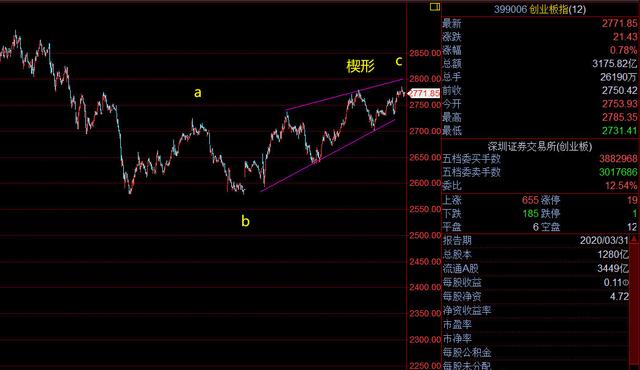
Task: Select the 楔形 wedge annotation label
Action: 360,66
